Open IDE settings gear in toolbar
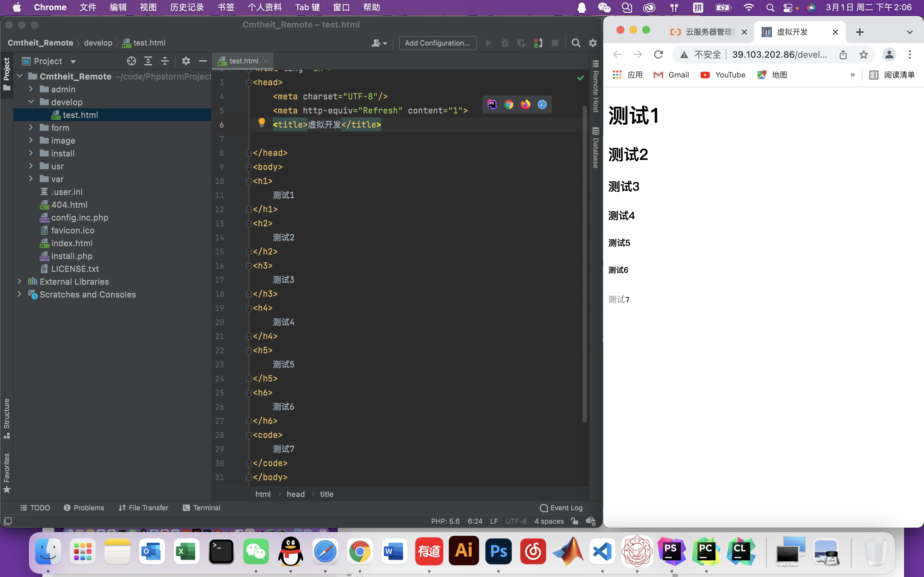The image size is (924, 577). (593, 43)
